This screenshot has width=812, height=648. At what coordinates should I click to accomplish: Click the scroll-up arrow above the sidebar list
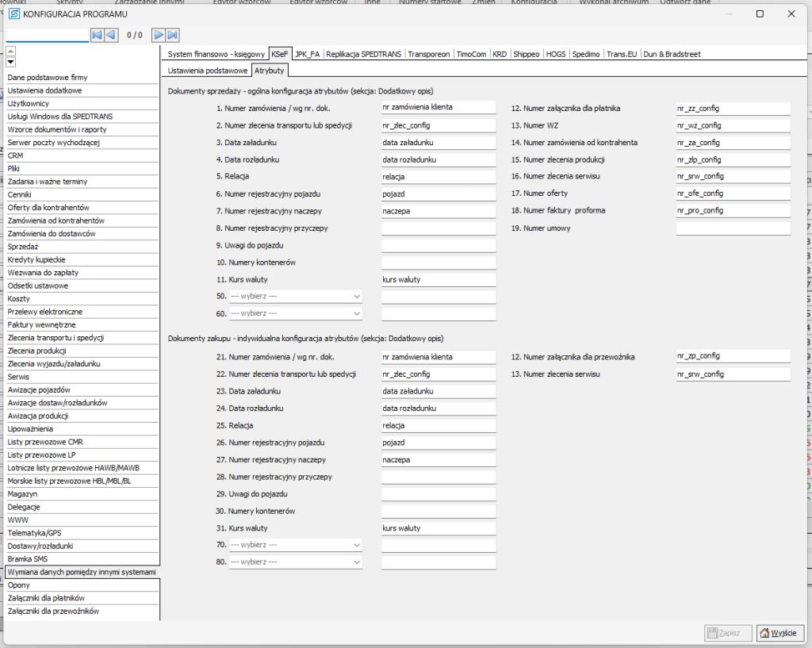click(10, 52)
